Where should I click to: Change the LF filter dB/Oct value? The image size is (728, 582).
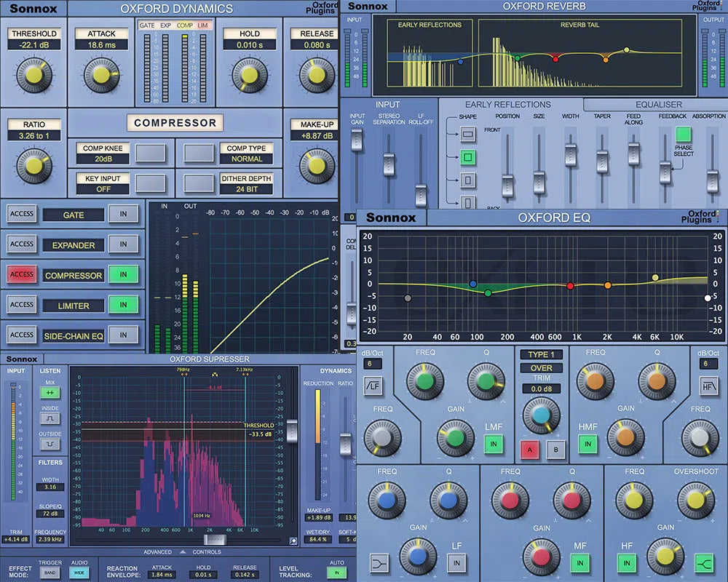coord(372,364)
